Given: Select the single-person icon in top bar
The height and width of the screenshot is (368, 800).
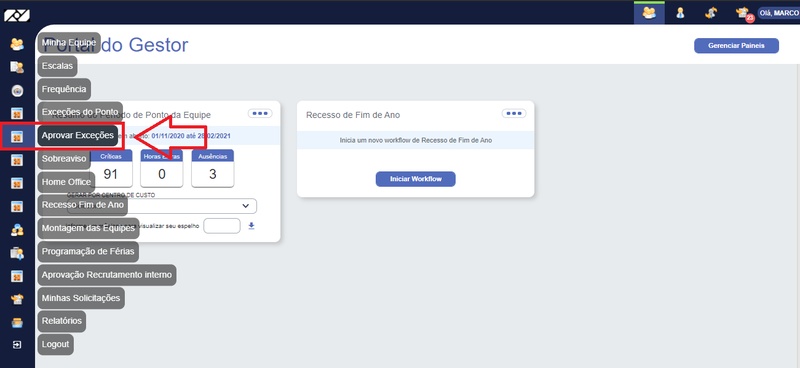Looking at the screenshot, I should pos(680,13).
